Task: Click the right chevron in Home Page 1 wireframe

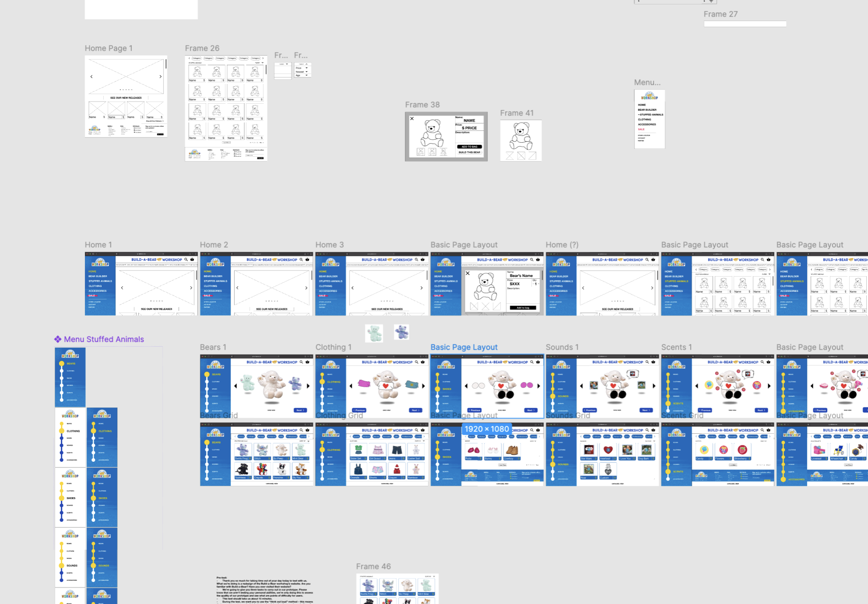Action: [x=160, y=77]
